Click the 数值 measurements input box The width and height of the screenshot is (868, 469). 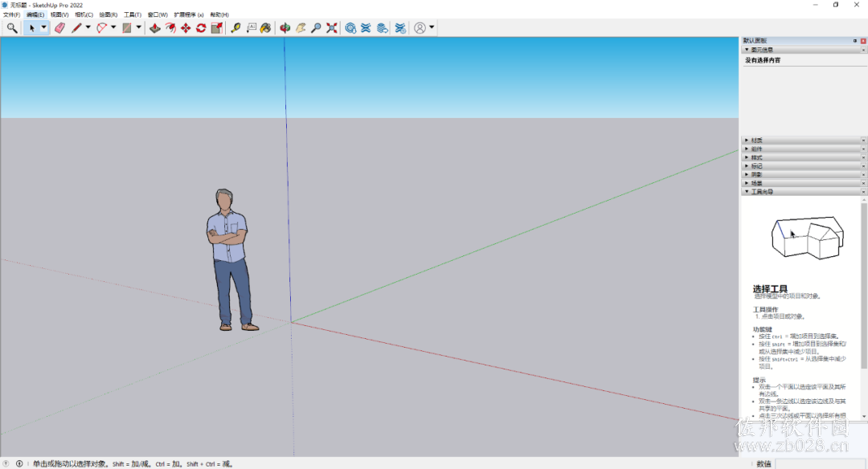pyautogui.click(x=820, y=463)
